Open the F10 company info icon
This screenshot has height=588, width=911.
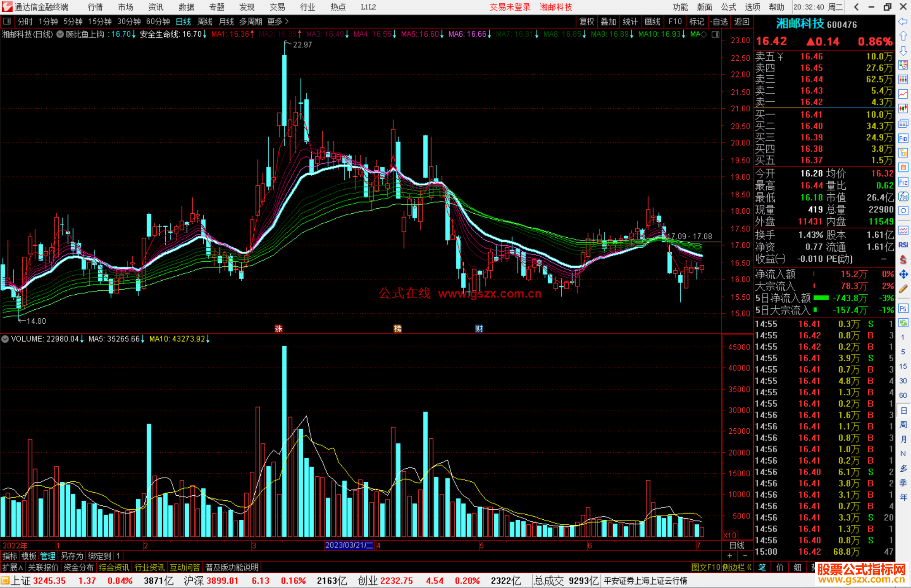coord(903,138)
